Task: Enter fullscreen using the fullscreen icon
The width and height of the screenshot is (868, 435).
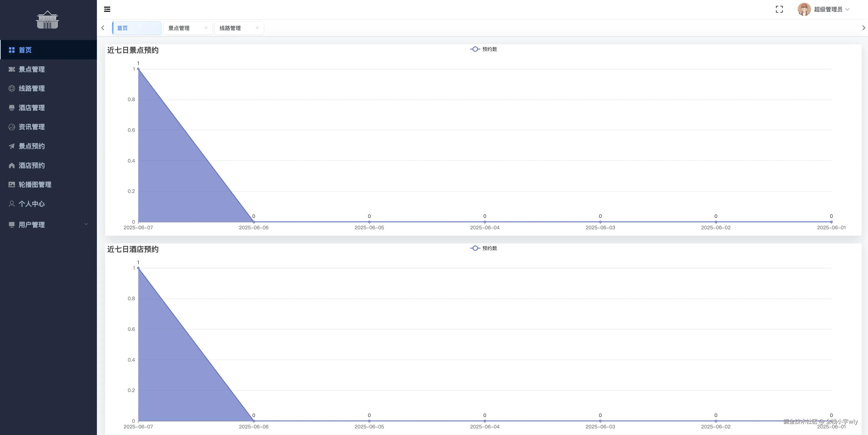Action: 779,9
